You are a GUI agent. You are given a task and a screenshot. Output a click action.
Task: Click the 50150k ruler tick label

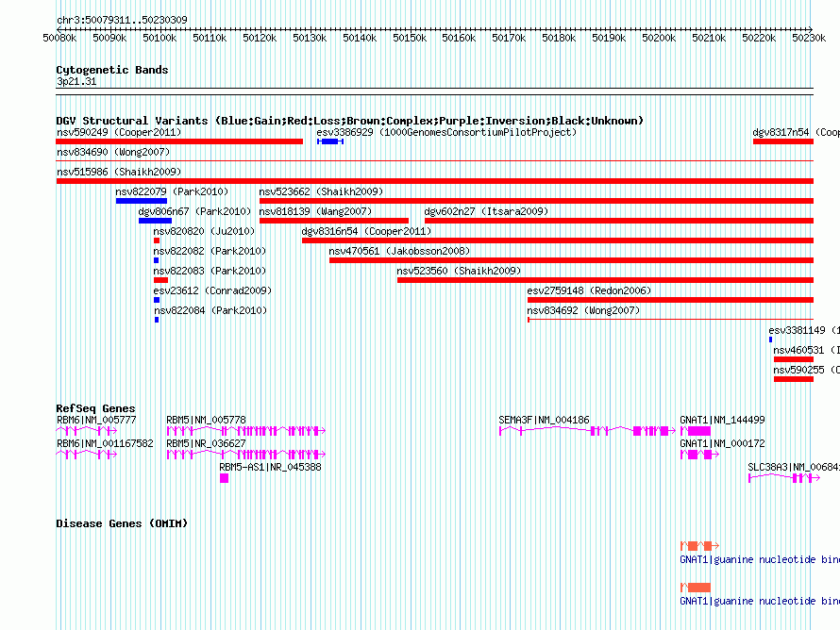[x=410, y=38]
